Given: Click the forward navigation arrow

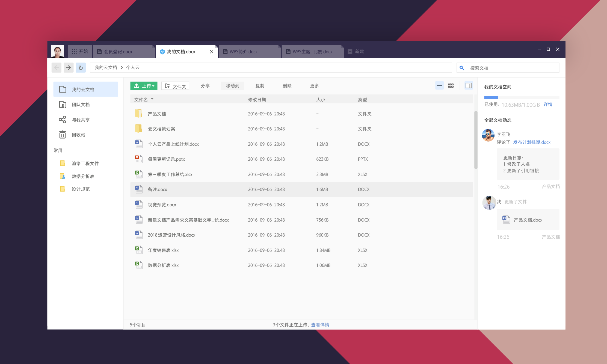Looking at the screenshot, I should [69, 68].
